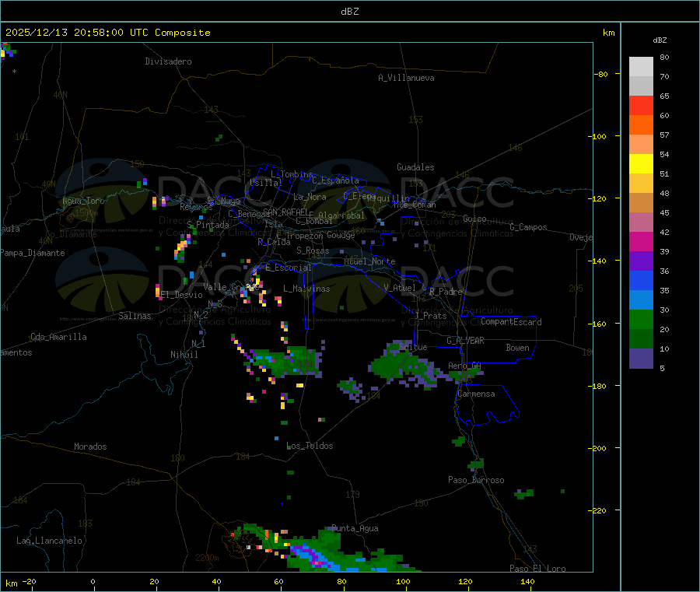Click the G_Campos map label

tap(529, 227)
